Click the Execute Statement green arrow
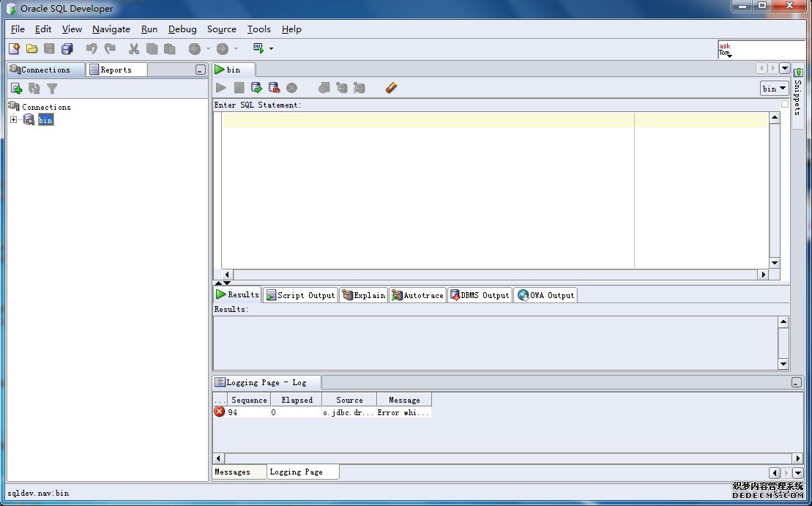The height and width of the screenshot is (506, 812). click(221, 88)
